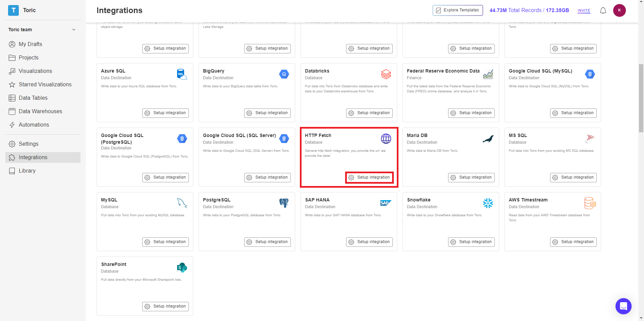Open My Drafts in sidebar
This screenshot has width=644, height=321.
[43, 44]
